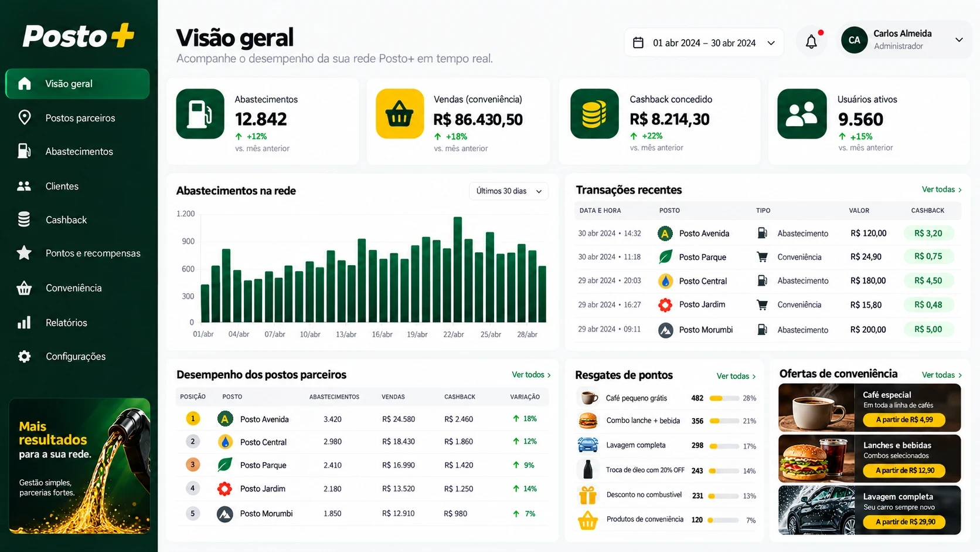Click the R$ 200,00 transaction value
Viewport: 980px width, 552px height.
pyautogui.click(x=868, y=330)
